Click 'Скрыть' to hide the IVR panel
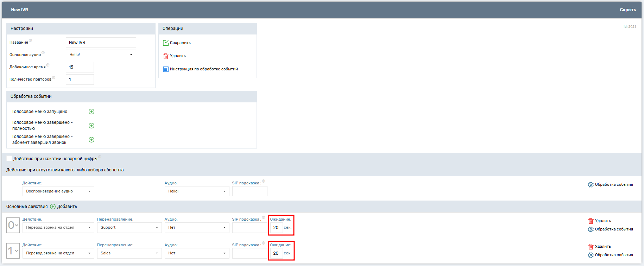Viewport: 644px width, 266px height. (x=627, y=10)
